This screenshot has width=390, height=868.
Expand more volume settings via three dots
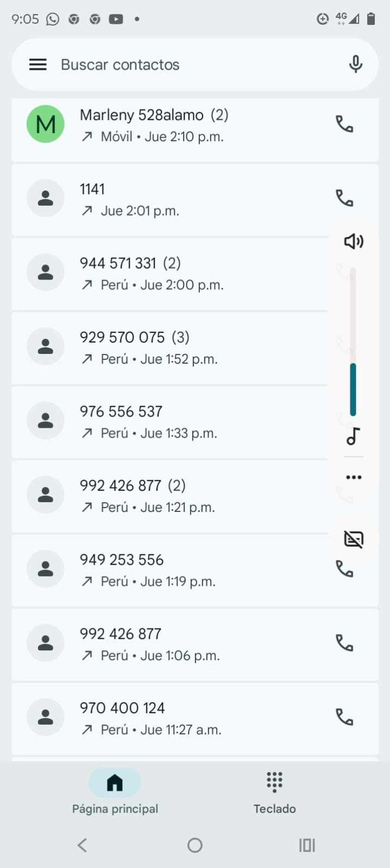click(354, 477)
